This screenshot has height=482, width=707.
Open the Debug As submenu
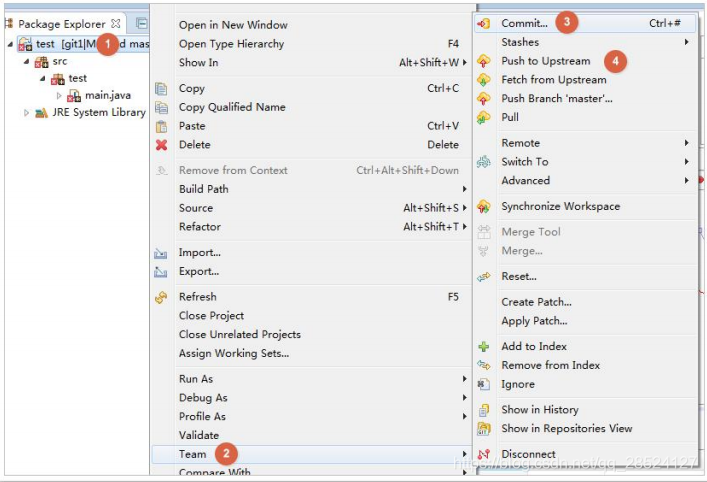point(311,398)
